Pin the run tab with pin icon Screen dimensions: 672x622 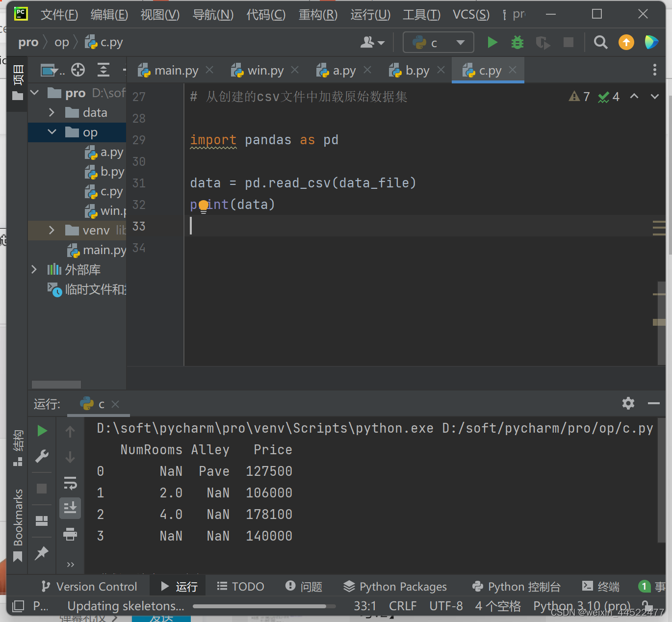click(x=42, y=553)
